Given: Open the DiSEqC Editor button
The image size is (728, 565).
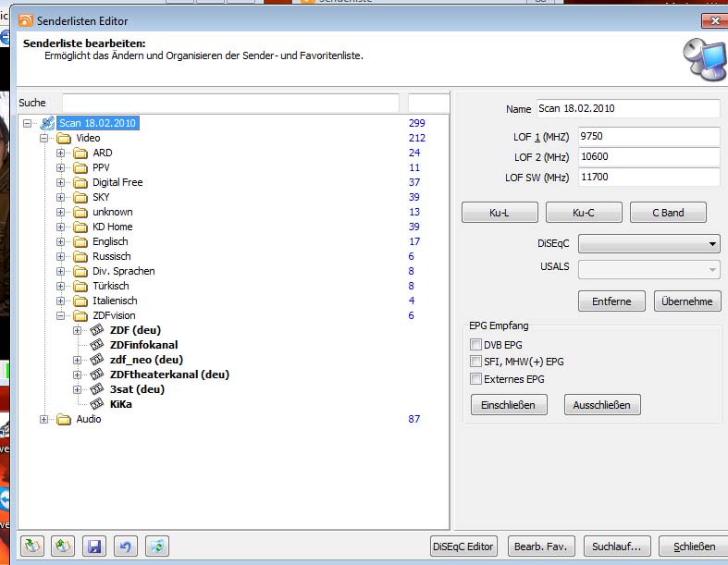Looking at the screenshot, I should pyautogui.click(x=464, y=547).
